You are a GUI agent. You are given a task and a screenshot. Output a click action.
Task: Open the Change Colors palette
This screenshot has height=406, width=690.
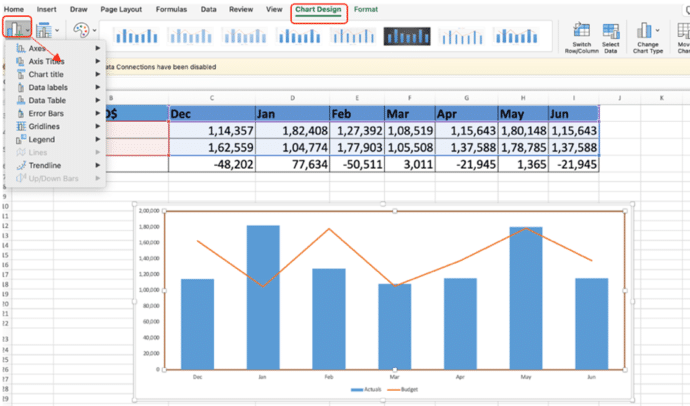coord(83,31)
